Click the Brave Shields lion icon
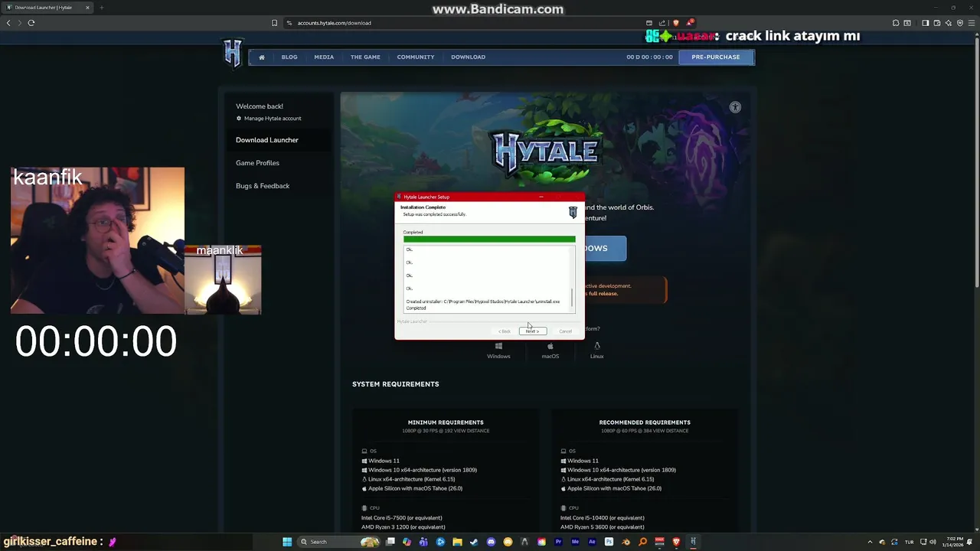Viewport: 980px width, 551px height. click(676, 23)
